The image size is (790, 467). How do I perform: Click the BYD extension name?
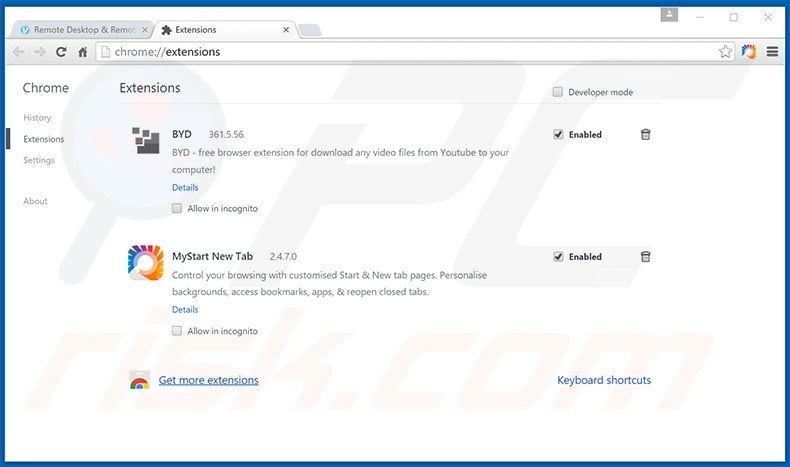pos(182,135)
